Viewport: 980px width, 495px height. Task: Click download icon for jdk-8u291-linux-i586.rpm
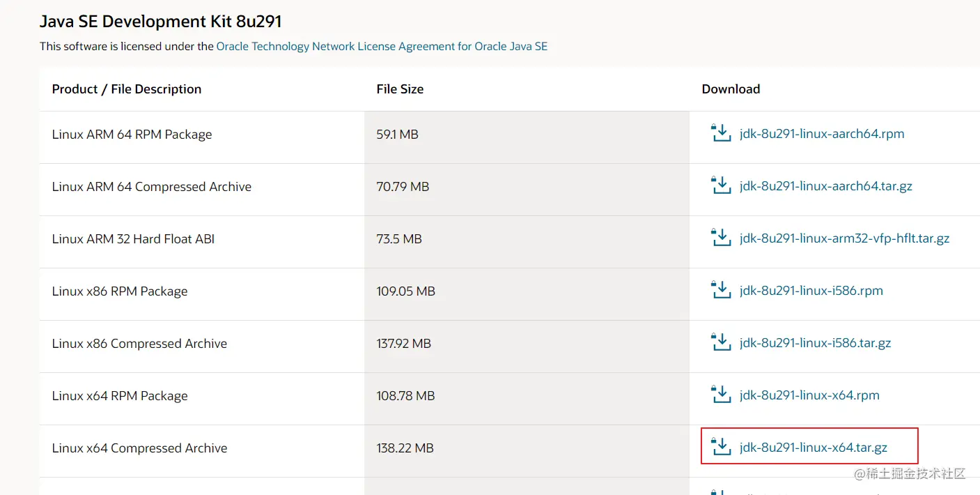(720, 289)
